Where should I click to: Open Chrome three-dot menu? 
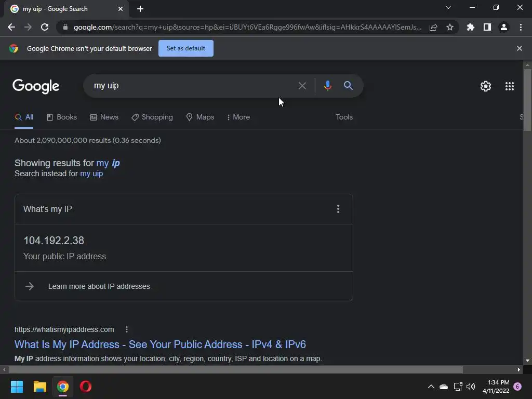click(521, 27)
